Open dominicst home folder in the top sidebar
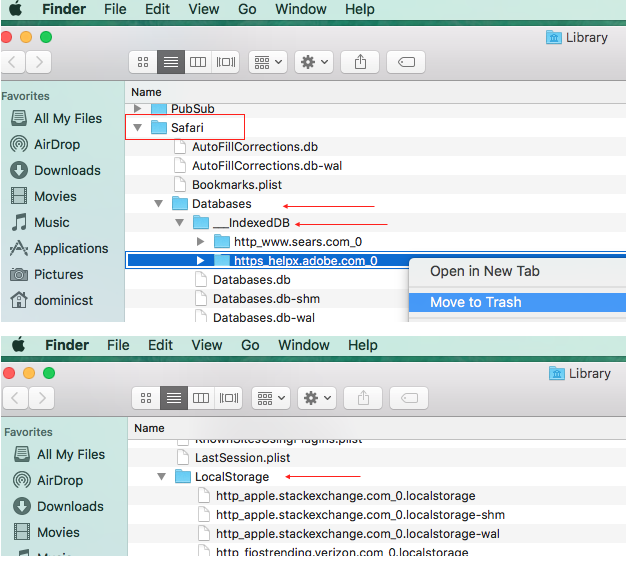The width and height of the screenshot is (626, 567). pos(52,300)
